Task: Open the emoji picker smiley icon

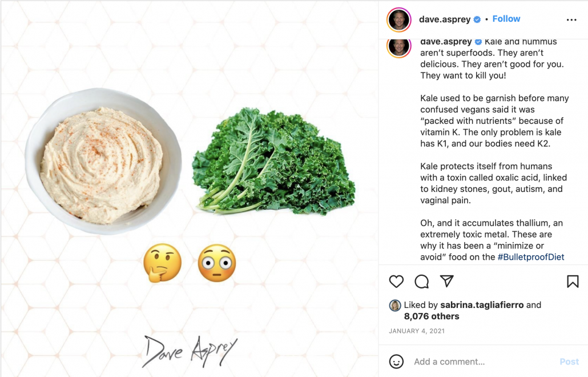Action: click(396, 362)
